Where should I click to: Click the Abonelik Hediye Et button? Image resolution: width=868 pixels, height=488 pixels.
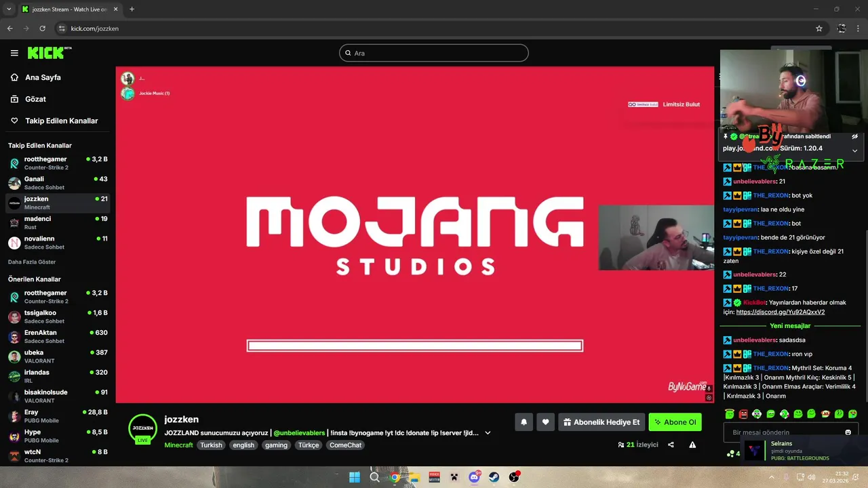coord(601,422)
